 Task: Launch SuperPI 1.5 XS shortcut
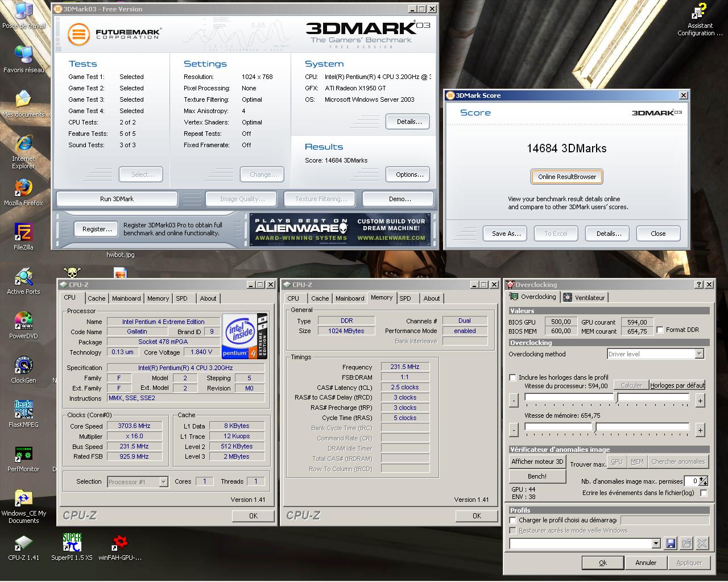72,542
